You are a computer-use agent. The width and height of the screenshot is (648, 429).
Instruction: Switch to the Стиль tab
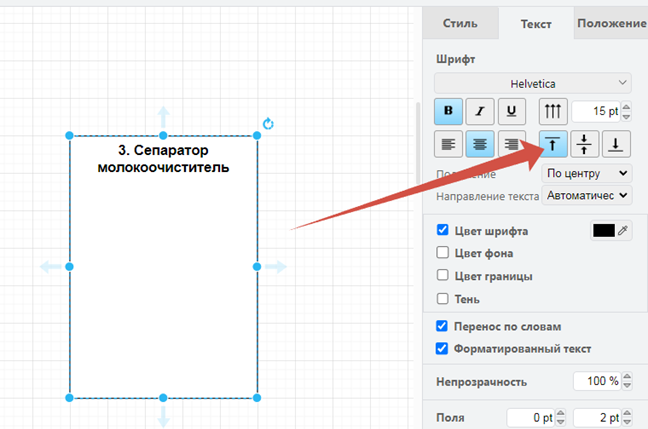tap(460, 23)
